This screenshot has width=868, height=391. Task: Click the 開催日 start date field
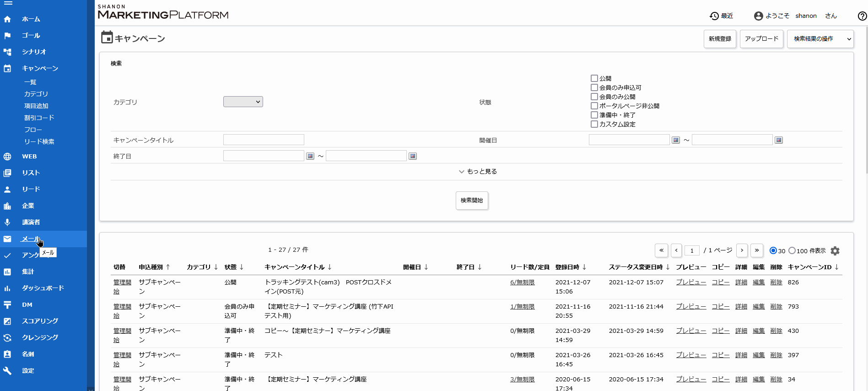pyautogui.click(x=629, y=140)
